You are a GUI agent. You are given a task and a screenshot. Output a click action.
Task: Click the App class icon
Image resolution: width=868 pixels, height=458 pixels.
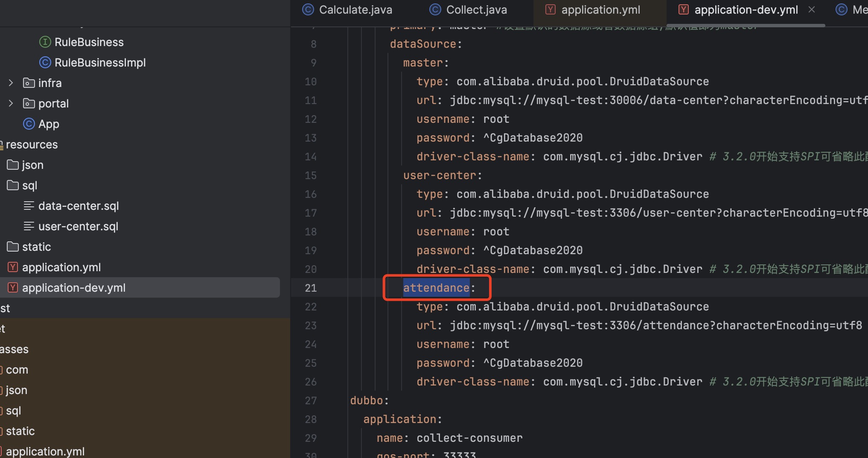29,124
